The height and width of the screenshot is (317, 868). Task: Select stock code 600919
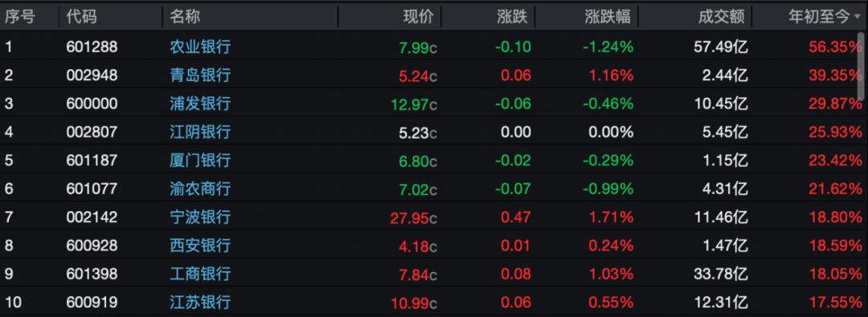coord(92,303)
